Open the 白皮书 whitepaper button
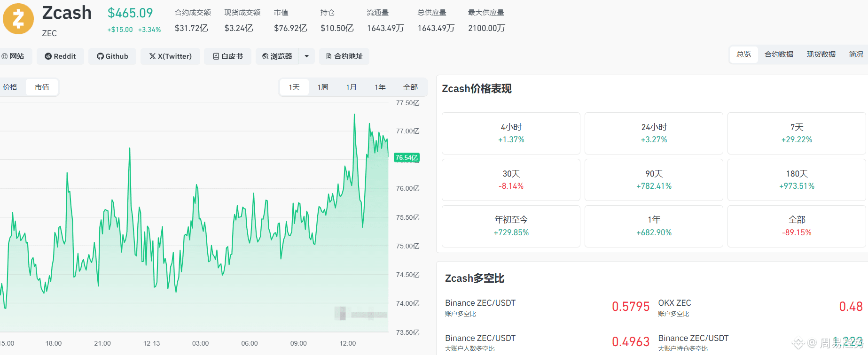 228,56
